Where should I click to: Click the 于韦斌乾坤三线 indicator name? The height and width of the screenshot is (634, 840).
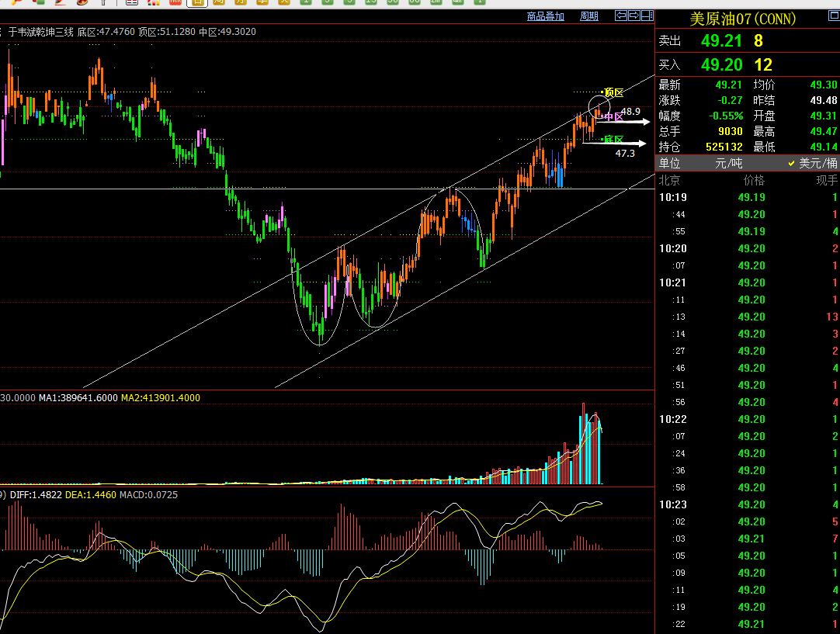click(x=41, y=32)
